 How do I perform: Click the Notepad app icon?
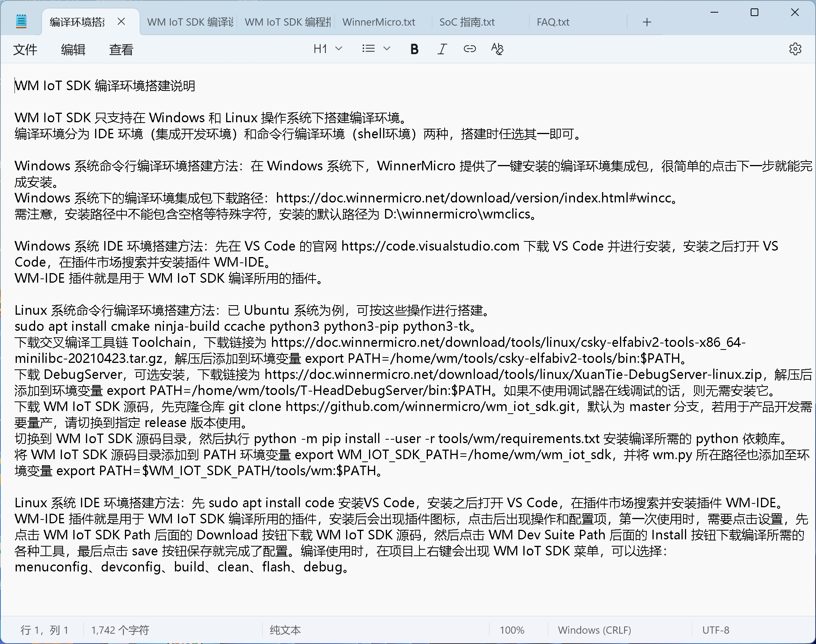[x=21, y=21]
